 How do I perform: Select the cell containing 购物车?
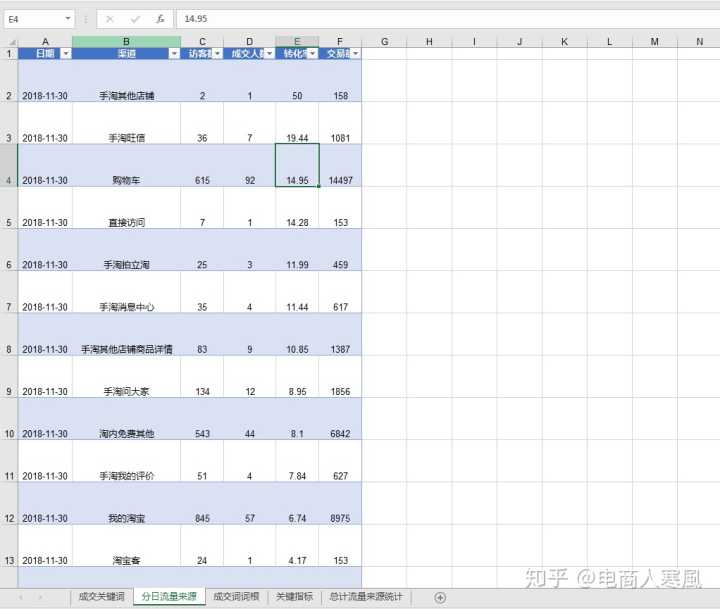(126, 180)
